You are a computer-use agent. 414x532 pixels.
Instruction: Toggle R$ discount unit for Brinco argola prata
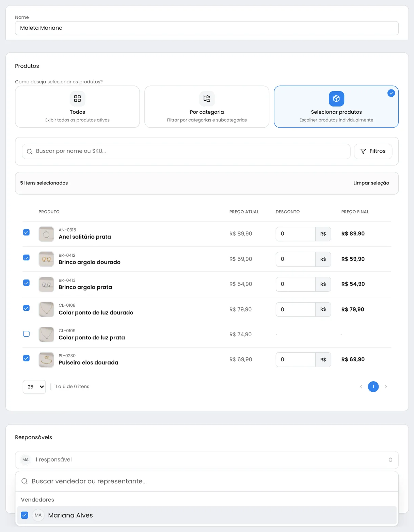click(323, 284)
